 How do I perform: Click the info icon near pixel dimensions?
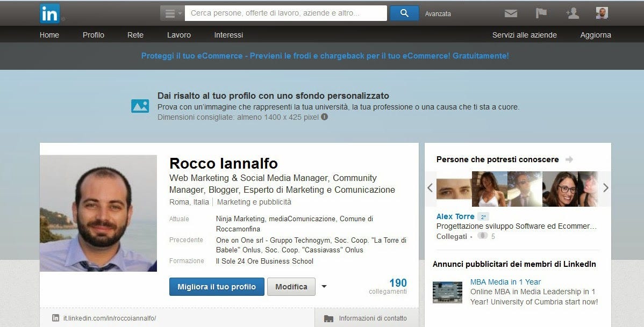click(x=325, y=117)
